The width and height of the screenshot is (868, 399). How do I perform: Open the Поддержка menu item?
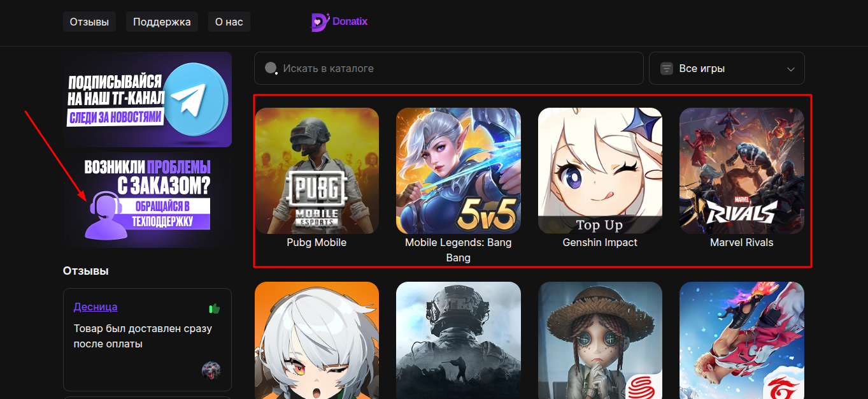162,22
